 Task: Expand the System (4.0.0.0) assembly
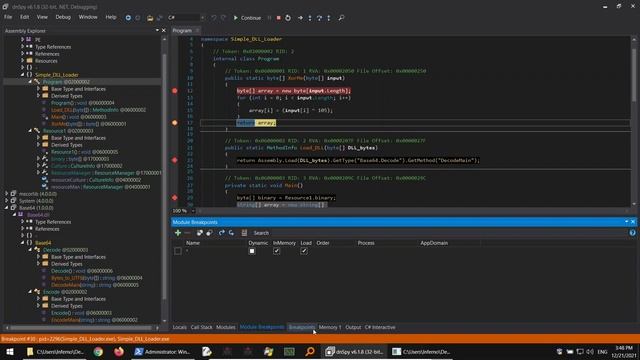(7, 201)
